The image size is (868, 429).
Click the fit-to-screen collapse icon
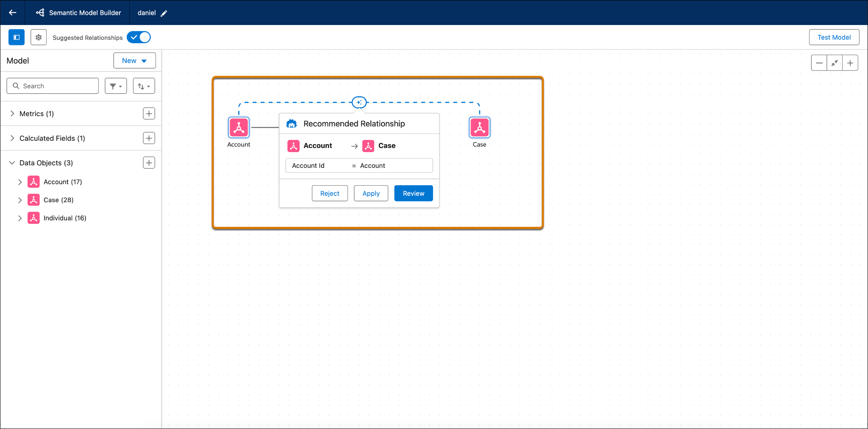[x=835, y=63]
